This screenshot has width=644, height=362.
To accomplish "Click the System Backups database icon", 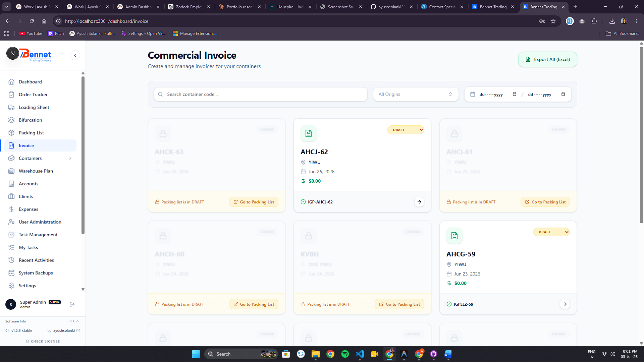I will 11,273.
